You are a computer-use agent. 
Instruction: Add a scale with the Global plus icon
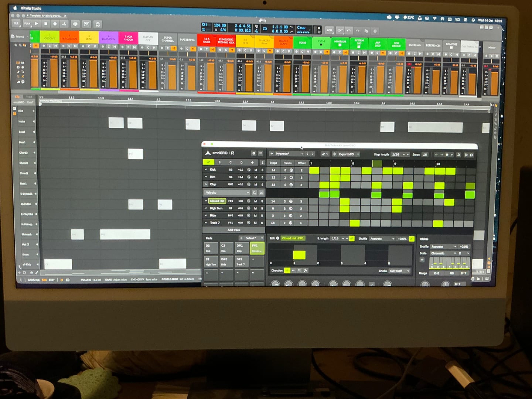[x=422, y=260]
